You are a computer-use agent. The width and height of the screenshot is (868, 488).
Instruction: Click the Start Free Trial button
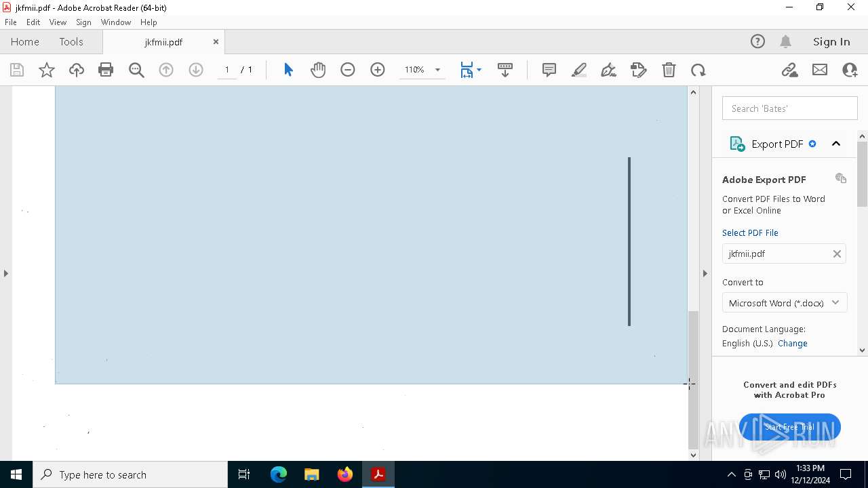click(790, 427)
